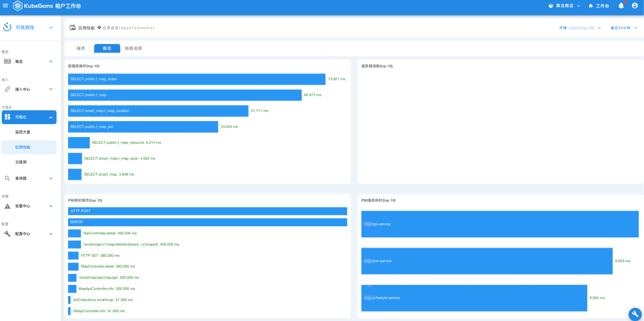Click SELECT public.t_map_resource label
644x321 pixels.
coord(126,143)
